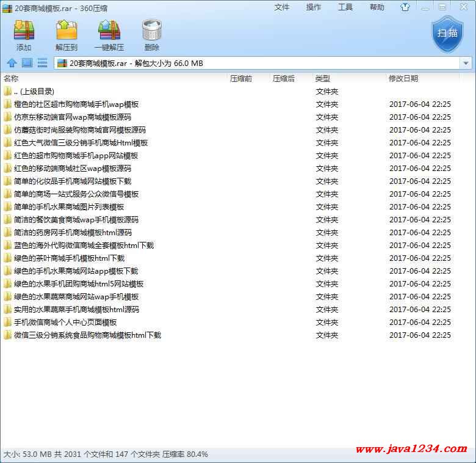Click folder icon of 蓝色的海外代购微信商城全套模板html下载
476x463 pixels.
pos(7,246)
